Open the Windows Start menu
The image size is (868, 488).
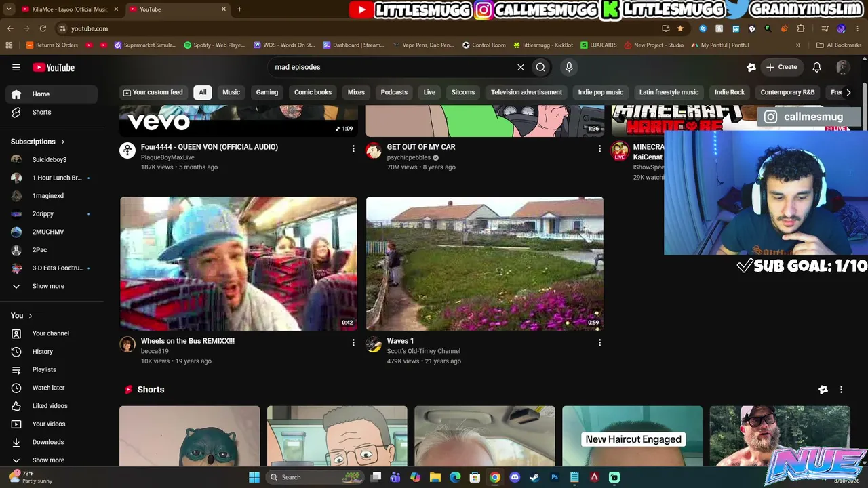254,477
